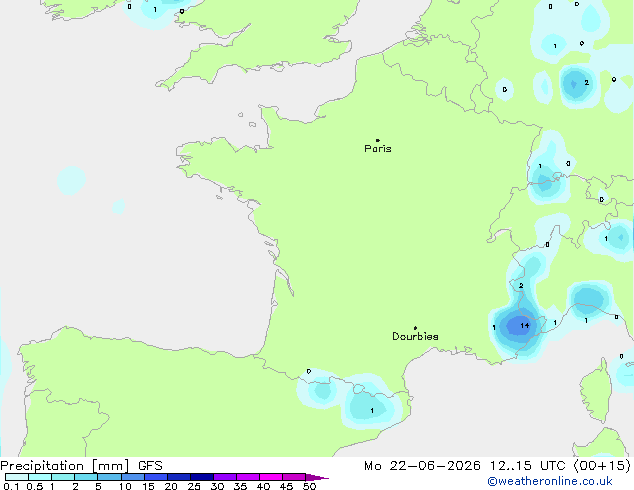Click the legend label 25
Image resolution: width=634 pixels, height=490 pixels.
pyautogui.click(x=194, y=486)
